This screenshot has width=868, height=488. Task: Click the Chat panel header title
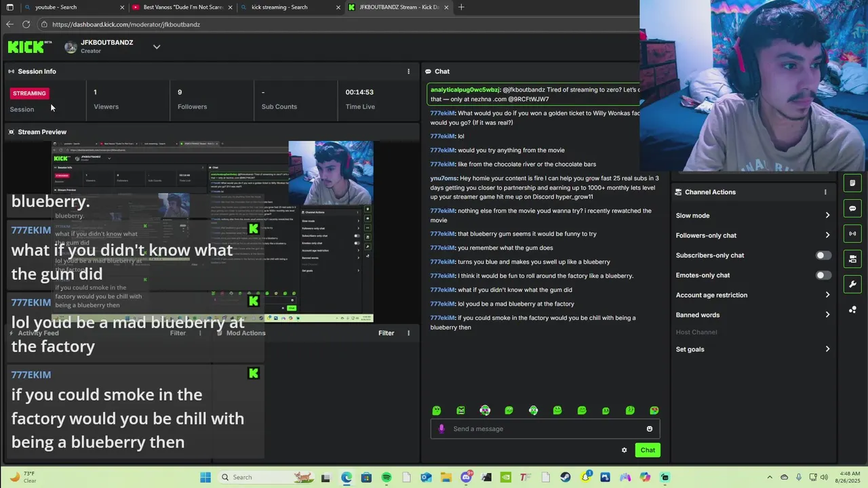pyautogui.click(x=442, y=71)
